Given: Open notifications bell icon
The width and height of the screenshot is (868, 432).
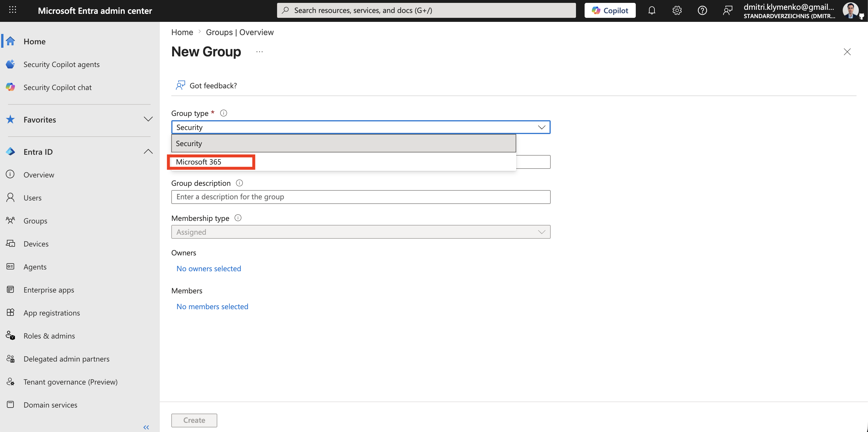Looking at the screenshot, I should click(652, 10).
